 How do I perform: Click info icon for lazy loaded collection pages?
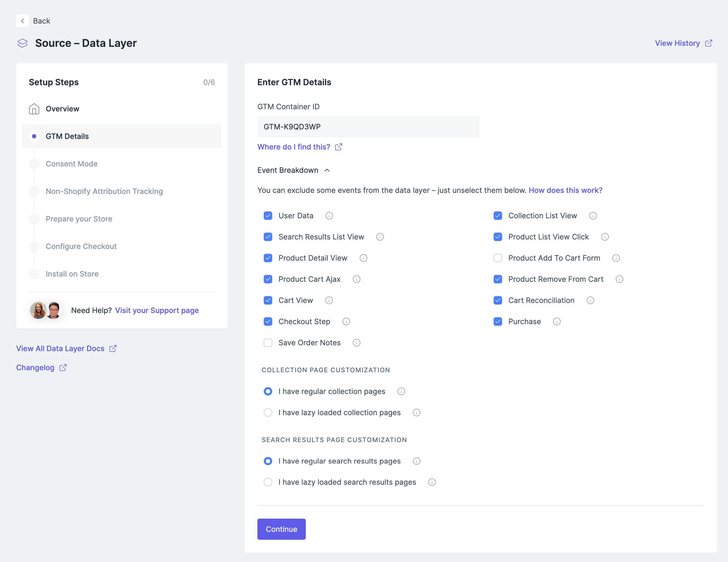[416, 413]
